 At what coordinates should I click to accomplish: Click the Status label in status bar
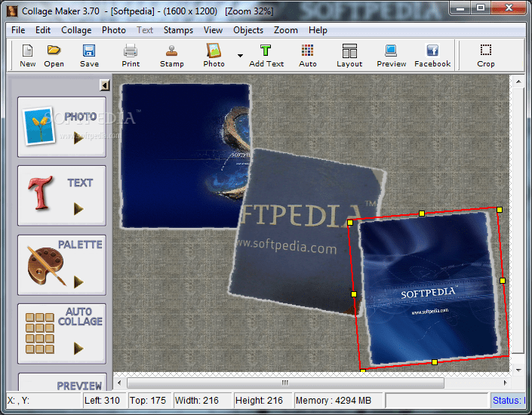click(x=508, y=401)
